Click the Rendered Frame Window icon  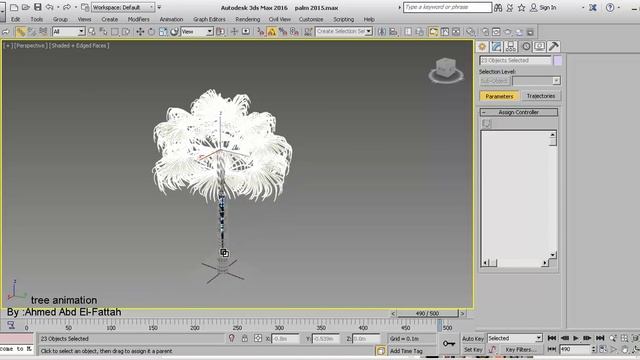[x=496, y=31]
